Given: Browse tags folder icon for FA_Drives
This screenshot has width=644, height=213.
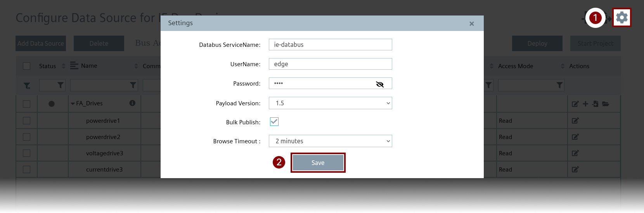Looking at the screenshot, I should pos(606,104).
